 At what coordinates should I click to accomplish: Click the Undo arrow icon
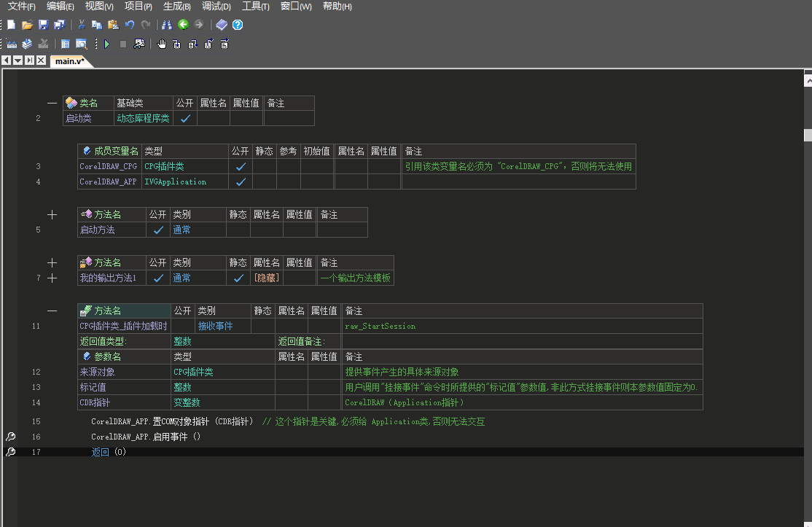[130, 25]
